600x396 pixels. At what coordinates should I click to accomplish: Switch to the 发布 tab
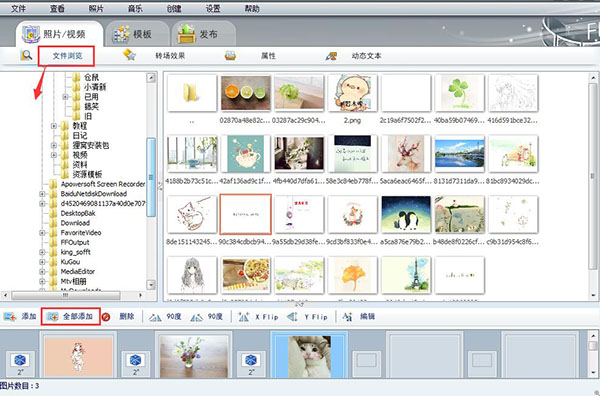pyautogui.click(x=204, y=34)
